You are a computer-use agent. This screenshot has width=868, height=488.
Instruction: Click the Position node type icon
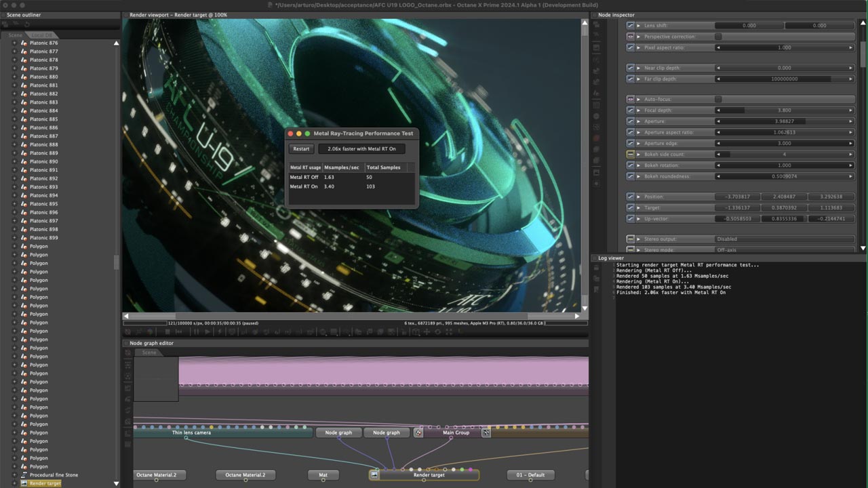point(630,197)
